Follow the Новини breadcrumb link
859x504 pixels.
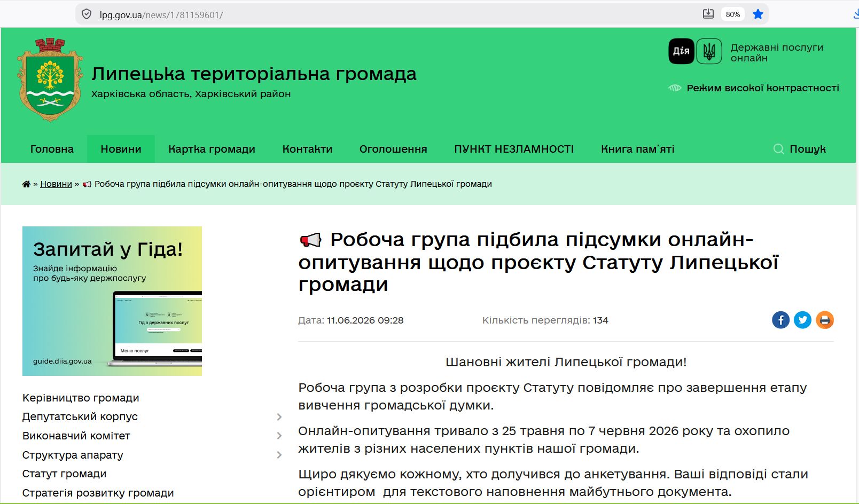point(56,184)
